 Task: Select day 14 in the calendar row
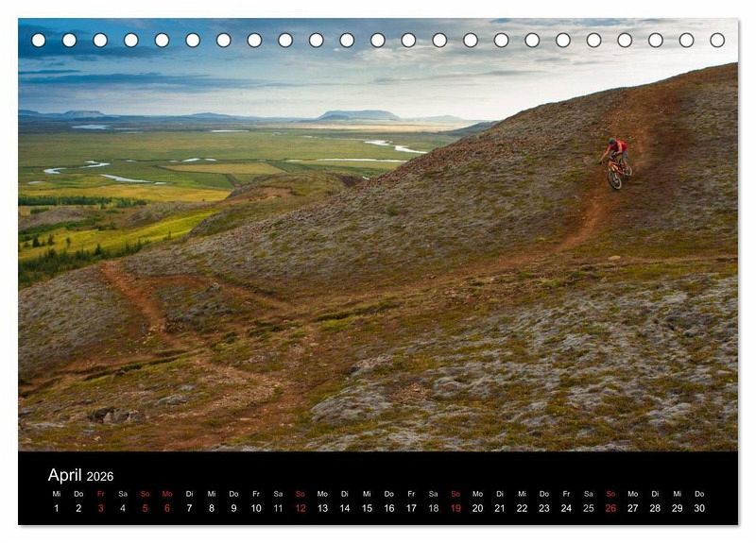(345, 508)
